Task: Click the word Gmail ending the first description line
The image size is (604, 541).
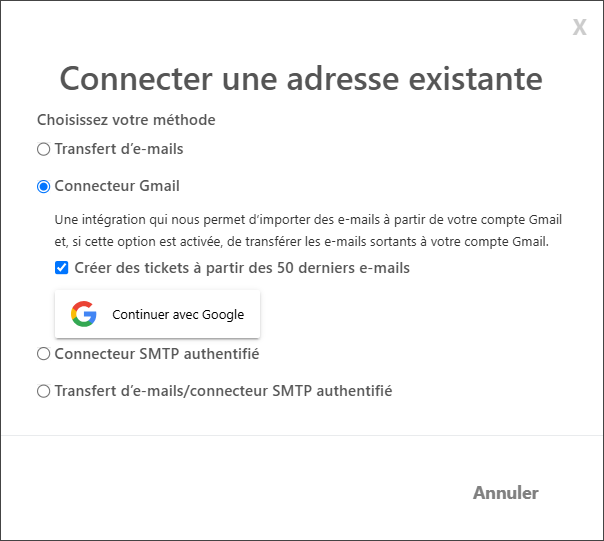Action: coord(545,220)
